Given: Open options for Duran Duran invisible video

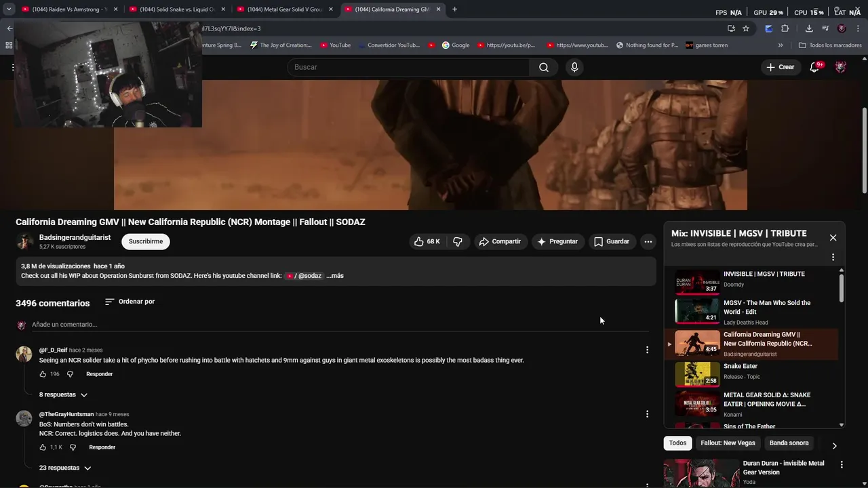Looking at the screenshot, I should [x=842, y=465].
